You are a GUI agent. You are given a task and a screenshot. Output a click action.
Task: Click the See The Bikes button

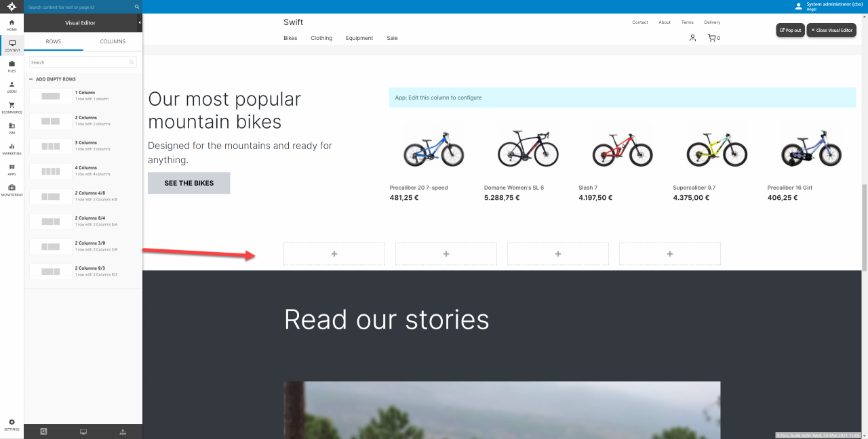pyautogui.click(x=189, y=183)
